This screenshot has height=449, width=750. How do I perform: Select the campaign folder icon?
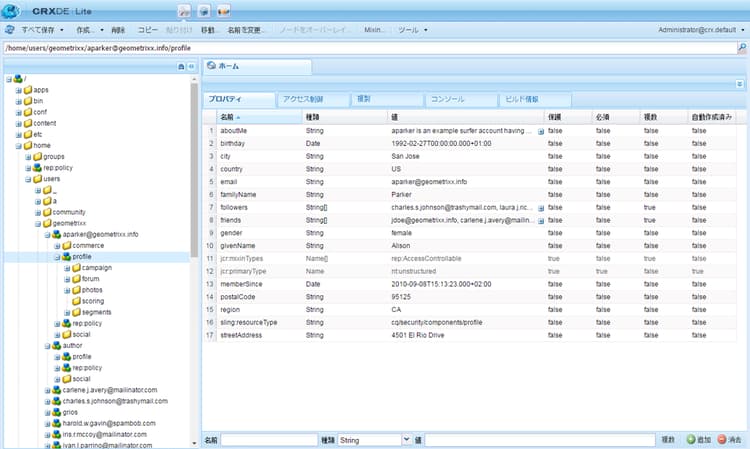[x=76, y=268]
